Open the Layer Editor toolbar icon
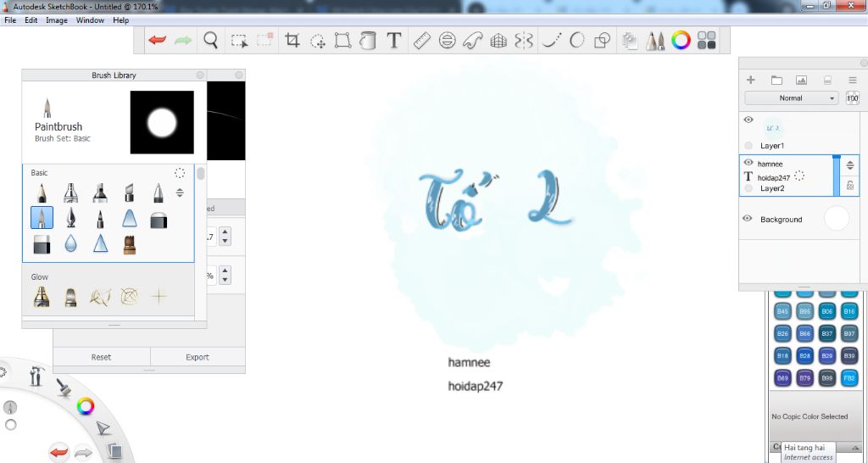This screenshot has height=463, width=868. coord(629,41)
